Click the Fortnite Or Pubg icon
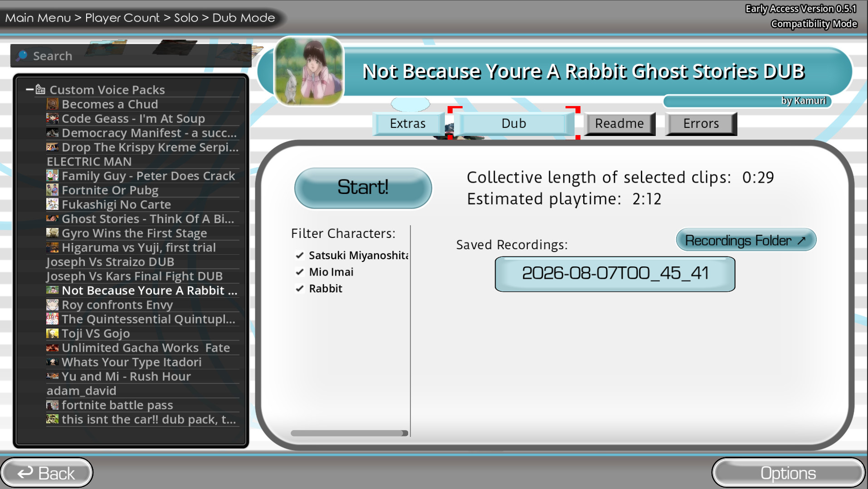The height and width of the screenshot is (489, 868). point(52,190)
